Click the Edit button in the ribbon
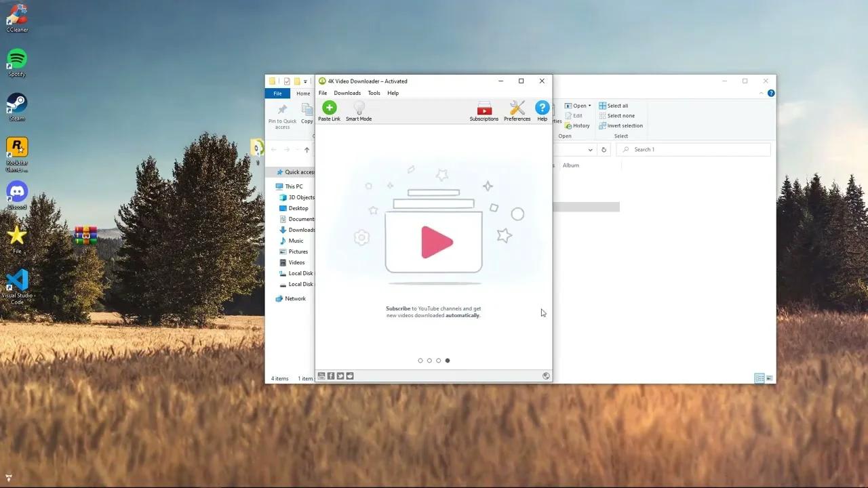The height and width of the screenshot is (488, 868). pyautogui.click(x=574, y=115)
